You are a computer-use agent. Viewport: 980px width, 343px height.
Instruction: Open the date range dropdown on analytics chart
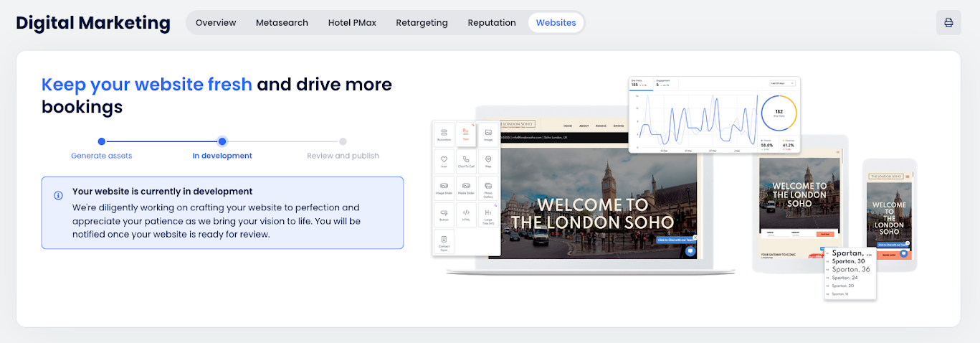782,84
